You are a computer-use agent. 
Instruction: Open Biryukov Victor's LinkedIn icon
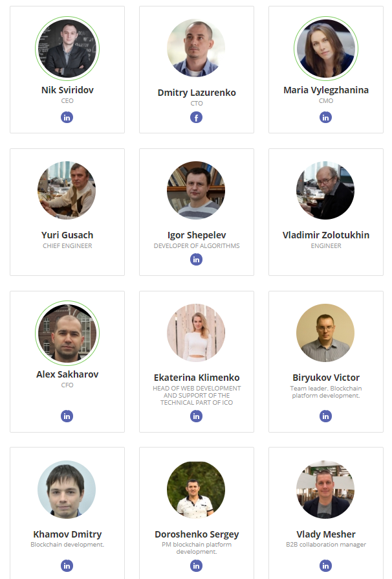325,416
